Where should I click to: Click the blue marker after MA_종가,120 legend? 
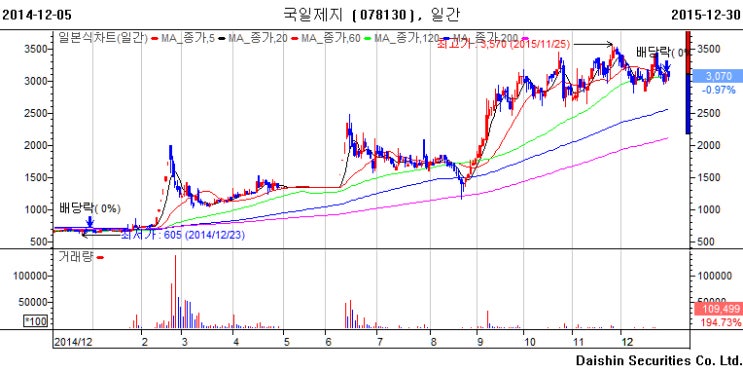[447, 38]
